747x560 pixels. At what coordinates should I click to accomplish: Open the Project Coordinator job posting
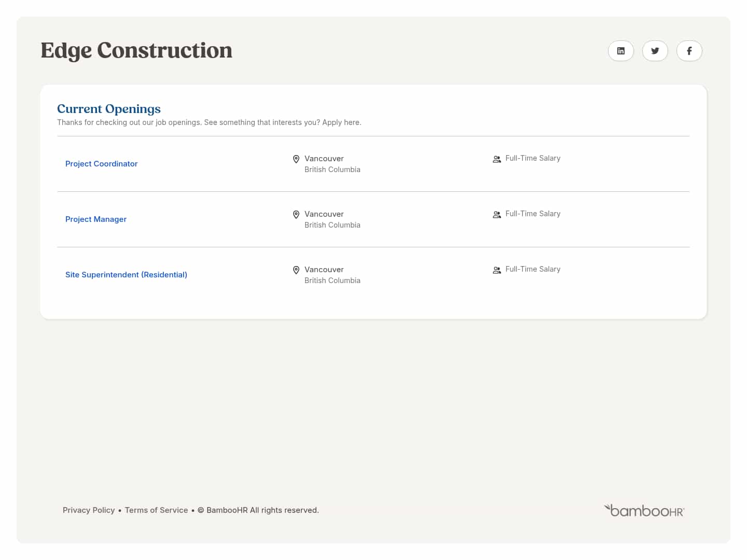click(102, 164)
